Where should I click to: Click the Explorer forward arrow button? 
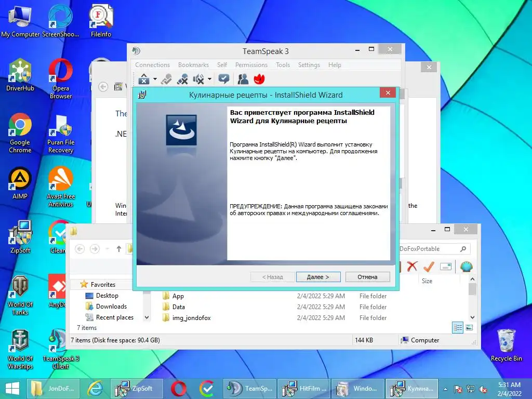95,249
